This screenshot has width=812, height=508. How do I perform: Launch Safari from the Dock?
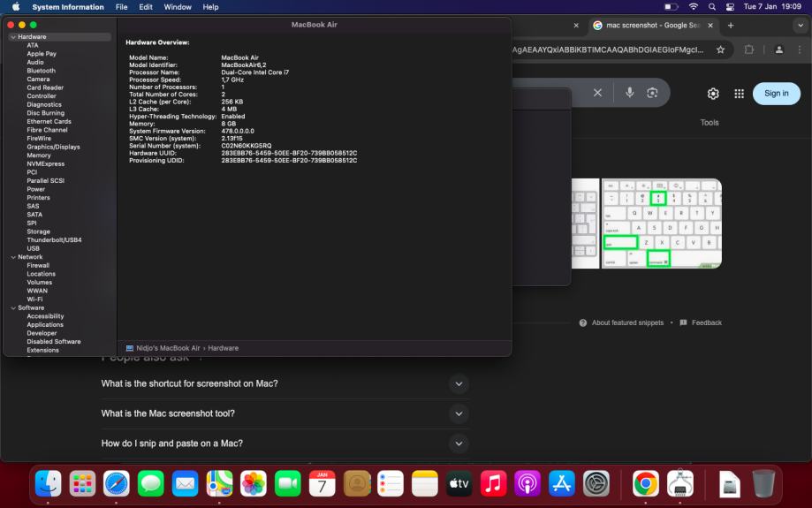click(116, 483)
